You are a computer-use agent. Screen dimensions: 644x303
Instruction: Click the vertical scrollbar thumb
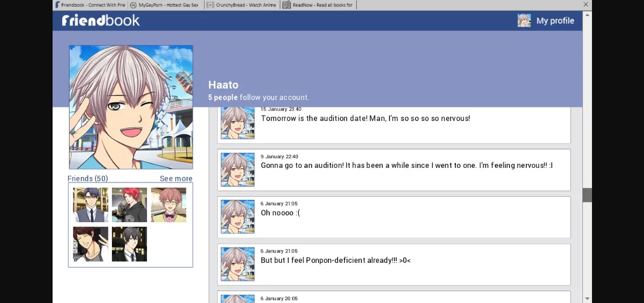[587, 195]
